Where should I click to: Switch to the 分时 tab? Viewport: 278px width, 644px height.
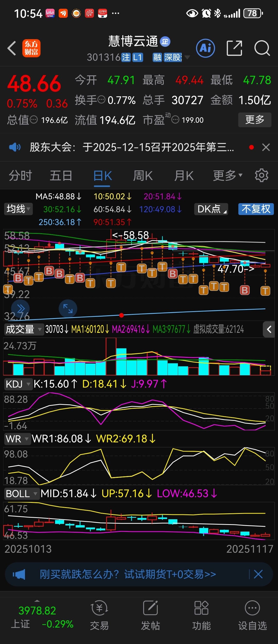click(x=20, y=176)
